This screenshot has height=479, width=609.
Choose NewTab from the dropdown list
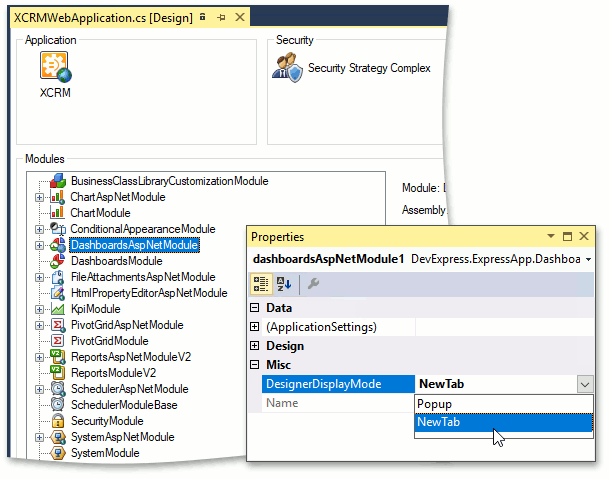pos(504,422)
